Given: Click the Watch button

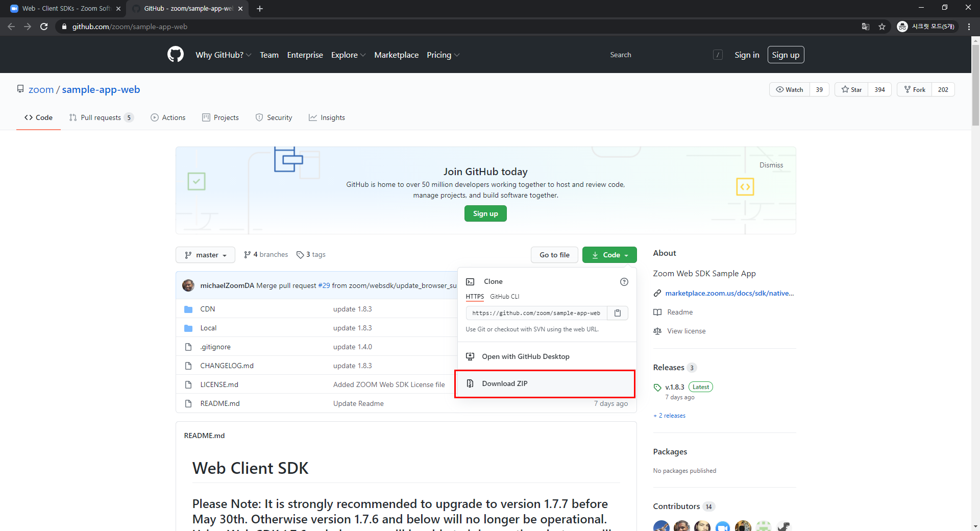Looking at the screenshot, I should pyautogui.click(x=790, y=89).
